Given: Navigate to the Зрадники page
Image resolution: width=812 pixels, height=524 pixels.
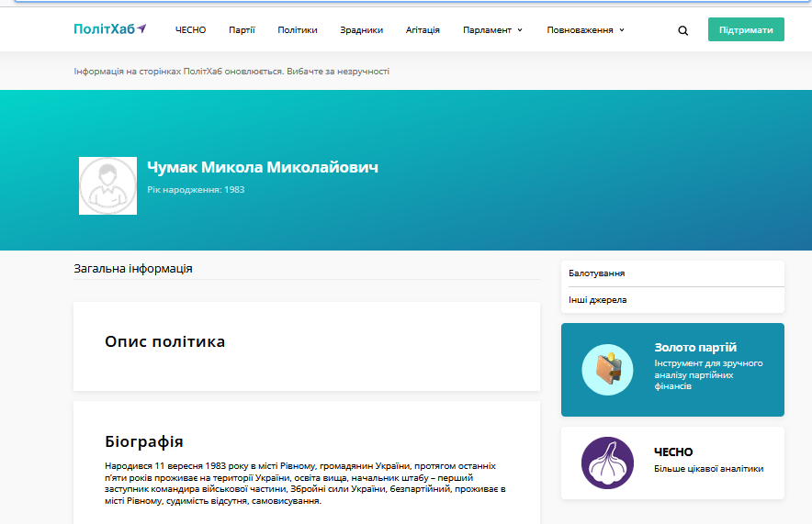Looking at the screenshot, I should coord(361,30).
